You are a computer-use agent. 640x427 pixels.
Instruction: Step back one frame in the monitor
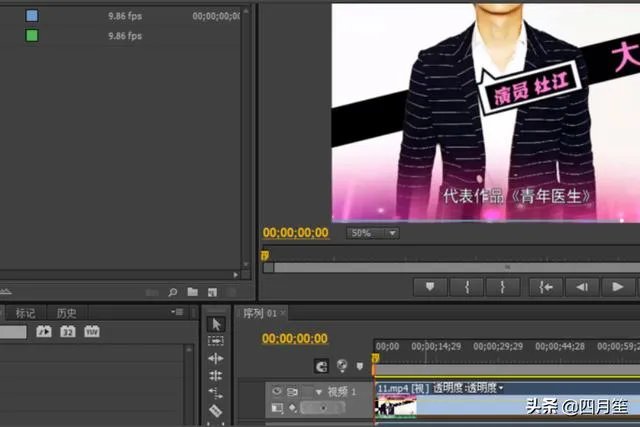point(582,287)
